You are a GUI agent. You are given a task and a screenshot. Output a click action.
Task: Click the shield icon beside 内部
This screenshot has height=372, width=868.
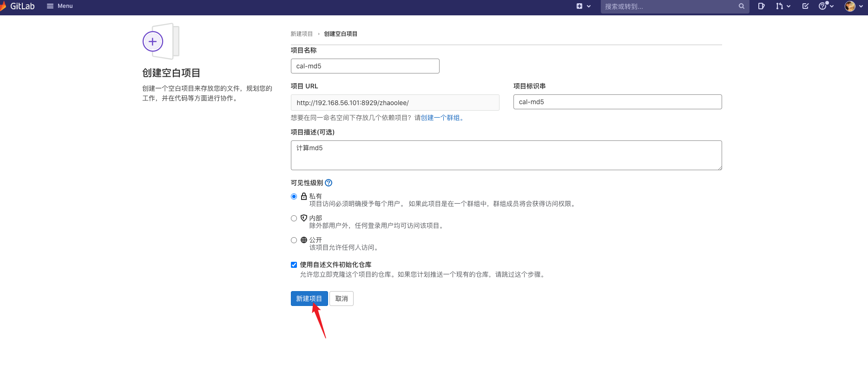tap(304, 218)
